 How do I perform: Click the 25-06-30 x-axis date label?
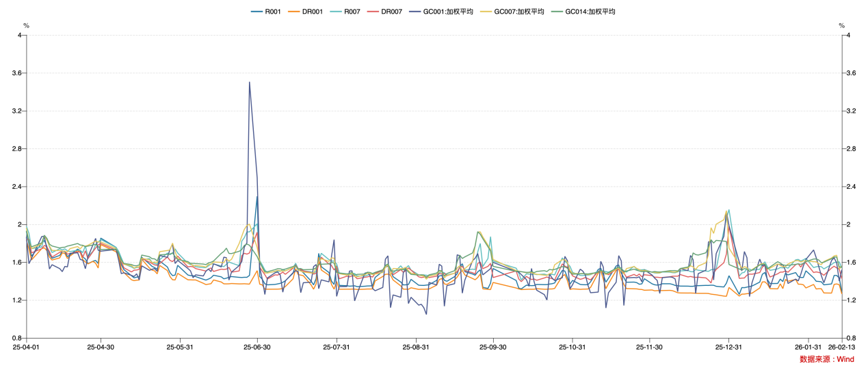click(x=257, y=347)
